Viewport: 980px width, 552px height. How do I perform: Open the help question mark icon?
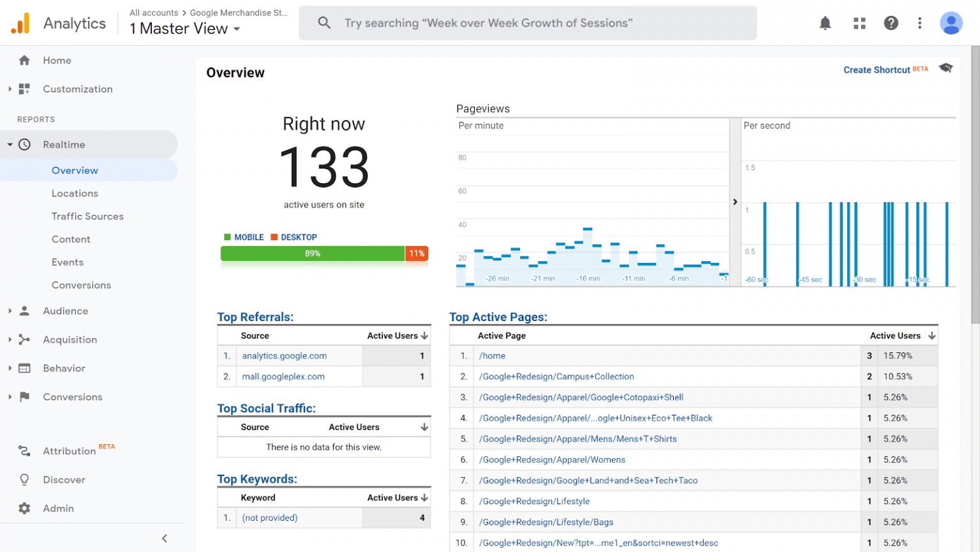tap(891, 24)
